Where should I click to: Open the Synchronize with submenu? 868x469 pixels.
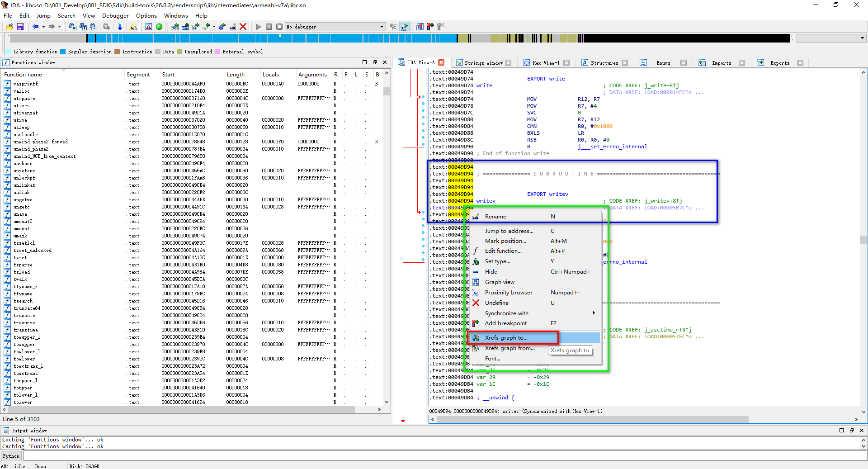tap(506, 313)
